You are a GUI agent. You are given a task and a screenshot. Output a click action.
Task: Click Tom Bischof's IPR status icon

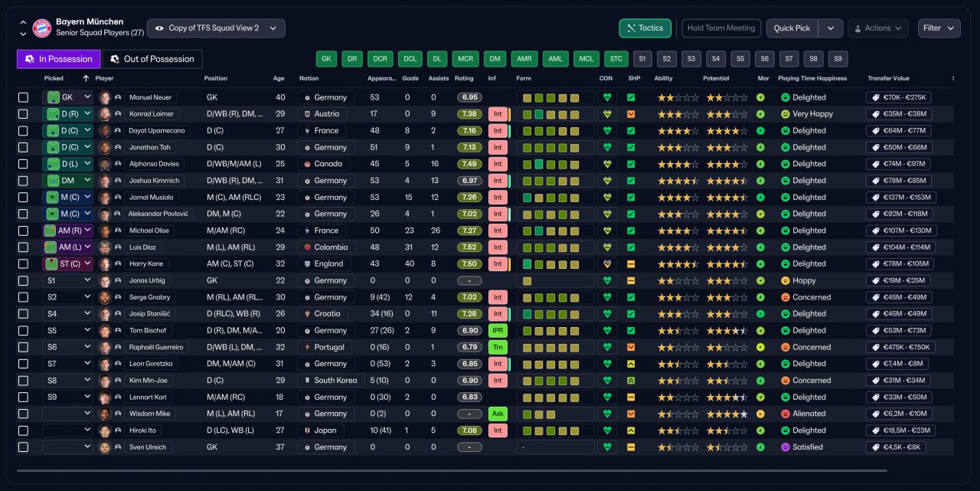[498, 330]
